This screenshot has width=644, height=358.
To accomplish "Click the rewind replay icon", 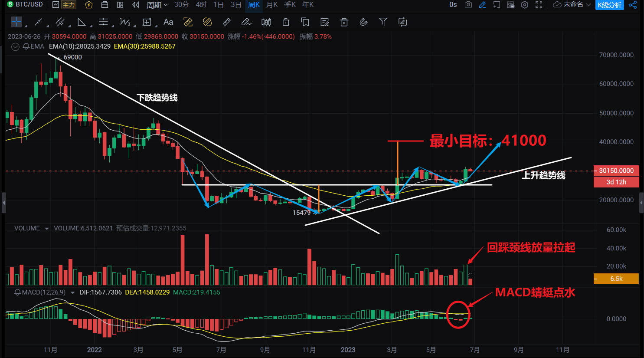I will point(136,5).
